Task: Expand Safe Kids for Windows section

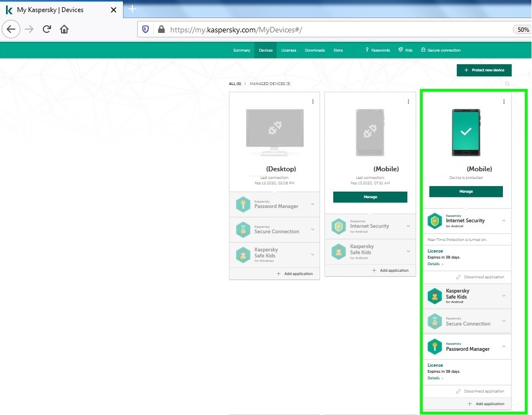Action: tap(313, 255)
